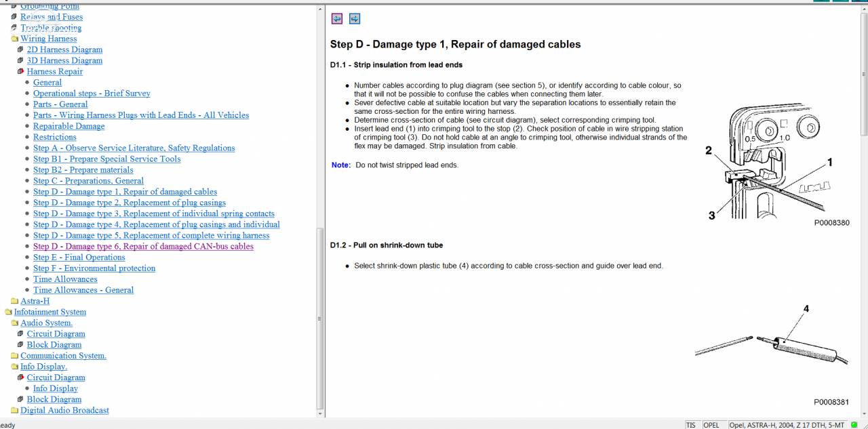Click the content pane's vertical scrollbar
The width and height of the screenshot is (868, 429).
pos(864,210)
